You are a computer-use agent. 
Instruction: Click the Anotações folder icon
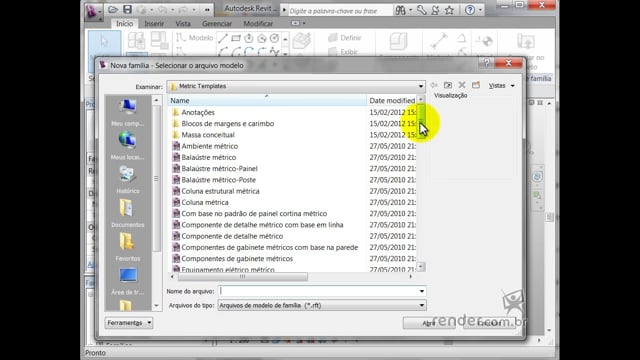pos(176,112)
